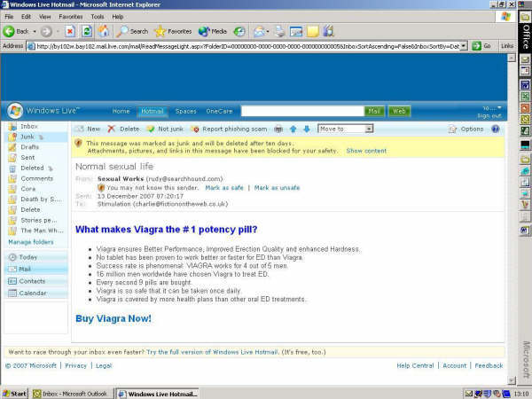Report phishing scam

click(229, 129)
